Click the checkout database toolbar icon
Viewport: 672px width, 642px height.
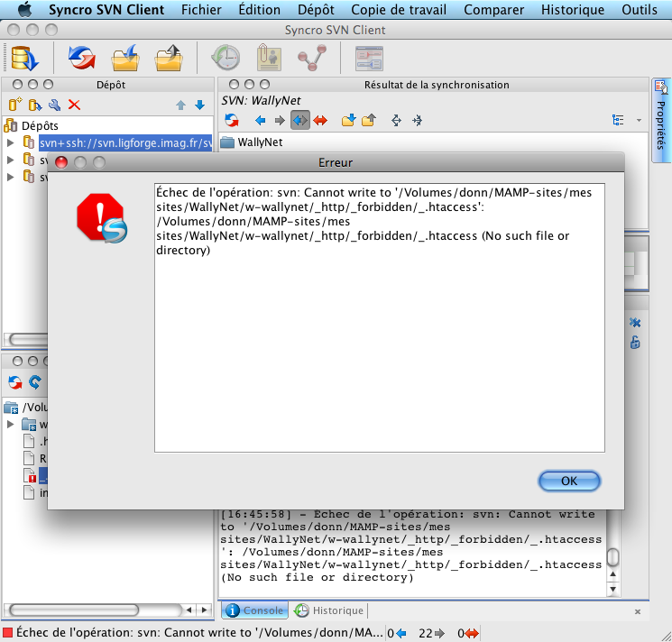24,58
